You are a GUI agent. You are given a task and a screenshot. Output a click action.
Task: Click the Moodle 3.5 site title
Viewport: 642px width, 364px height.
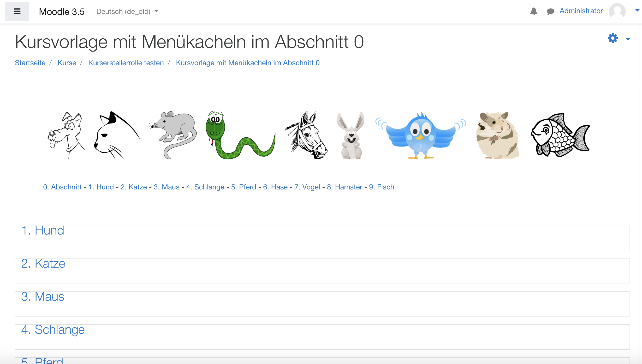(61, 12)
